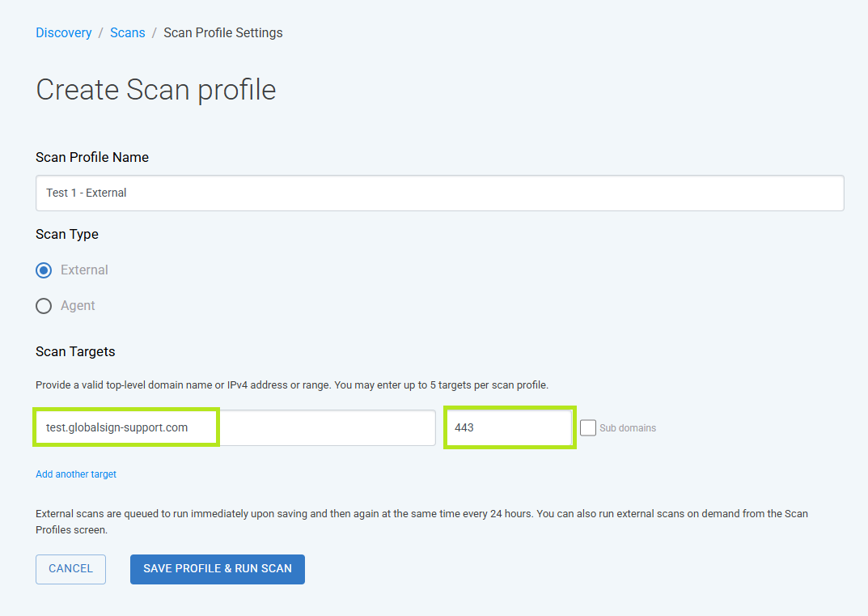Click the Scan Targets section label
The image size is (868, 616).
point(75,352)
